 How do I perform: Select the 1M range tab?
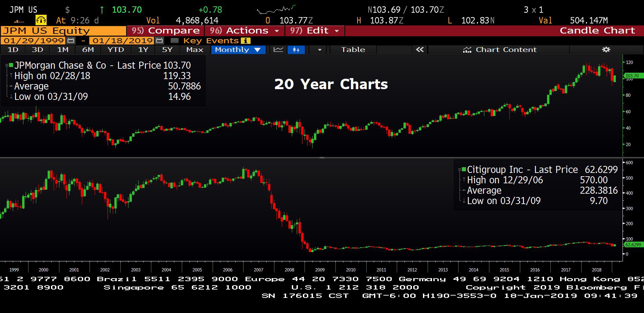[63, 50]
